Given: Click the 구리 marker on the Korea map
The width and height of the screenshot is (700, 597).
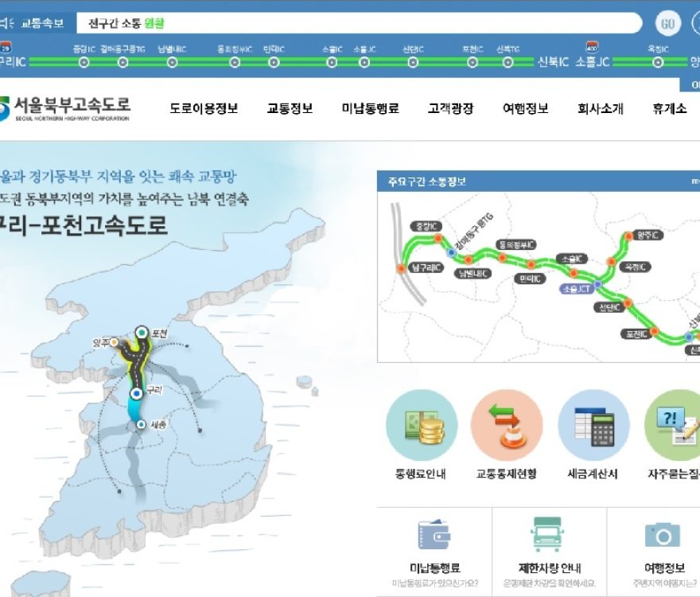Looking at the screenshot, I should [x=137, y=393].
